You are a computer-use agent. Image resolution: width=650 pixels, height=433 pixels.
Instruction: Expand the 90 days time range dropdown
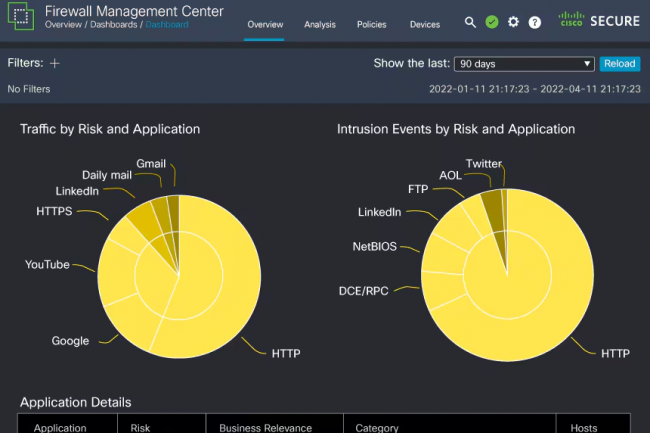524,64
